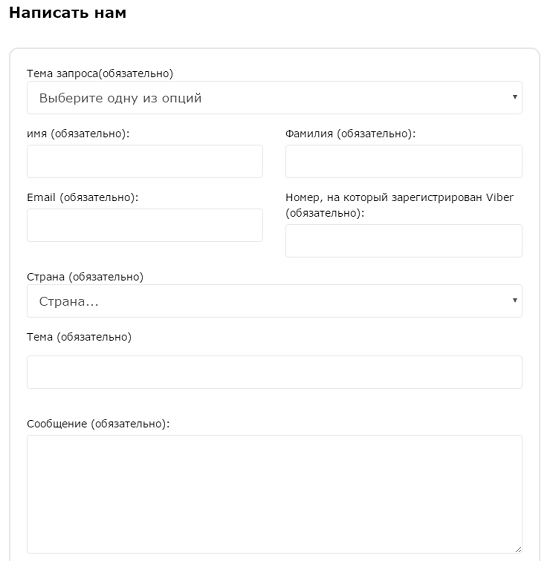
Task: Select the Viber phone number field
Action: click(404, 241)
